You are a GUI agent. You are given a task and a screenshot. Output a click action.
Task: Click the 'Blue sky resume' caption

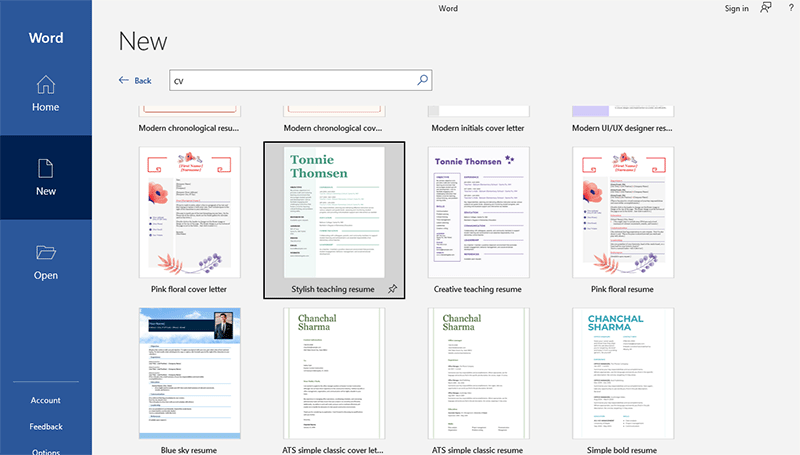189,450
